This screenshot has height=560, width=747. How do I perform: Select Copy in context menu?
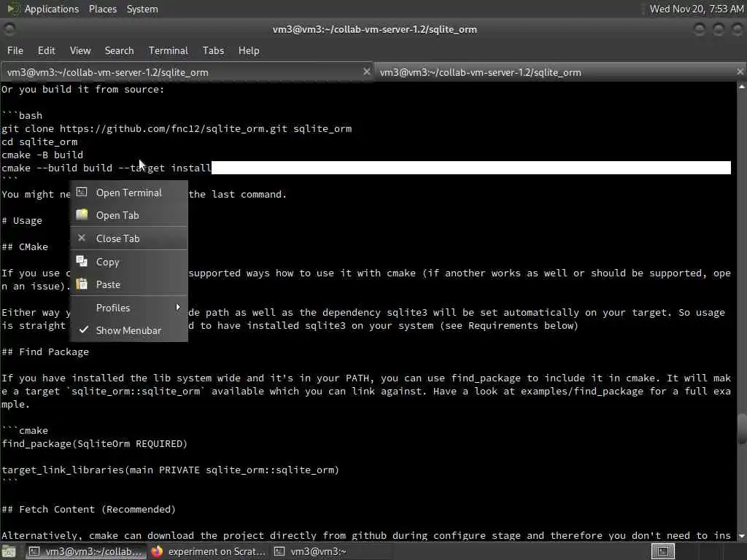tap(128, 262)
